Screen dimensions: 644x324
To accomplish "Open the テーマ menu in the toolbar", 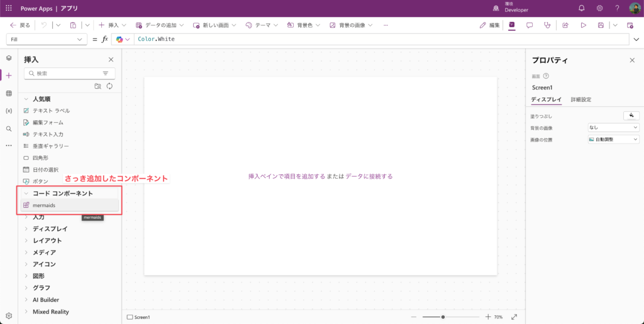I will point(262,25).
